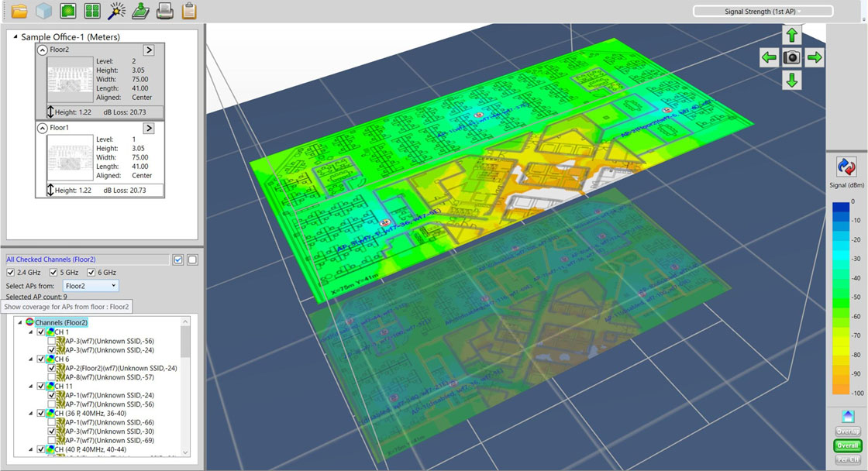868x471 pixels.
Task: Click the printer icon in toolbar
Action: click(x=164, y=11)
